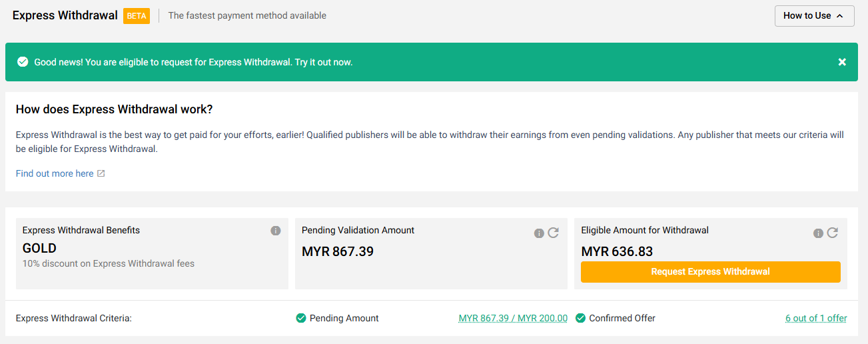
Task: Click the external link icon beside 'Find out more here'
Action: 101,173
